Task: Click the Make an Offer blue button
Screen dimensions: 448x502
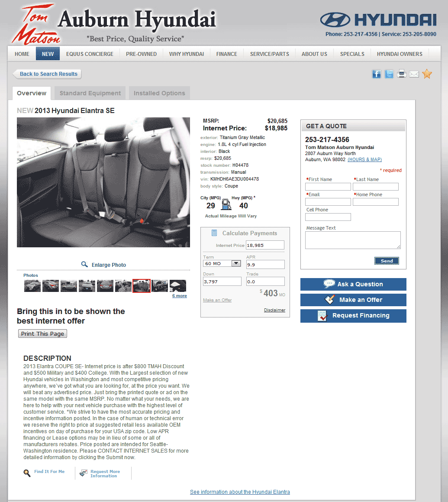Action: [353, 300]
